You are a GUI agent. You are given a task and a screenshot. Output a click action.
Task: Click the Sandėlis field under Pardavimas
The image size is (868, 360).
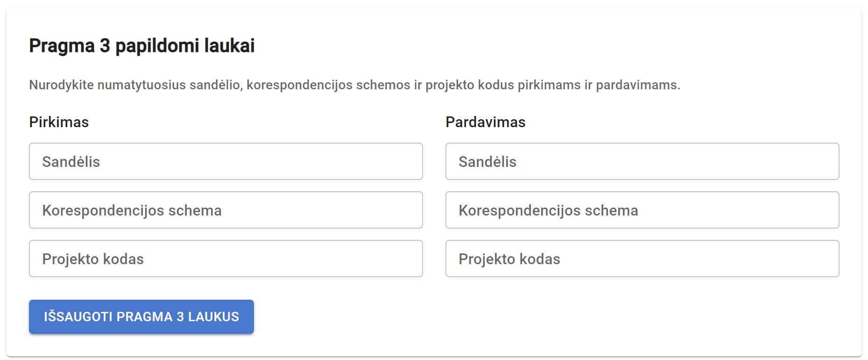(642, 161)
